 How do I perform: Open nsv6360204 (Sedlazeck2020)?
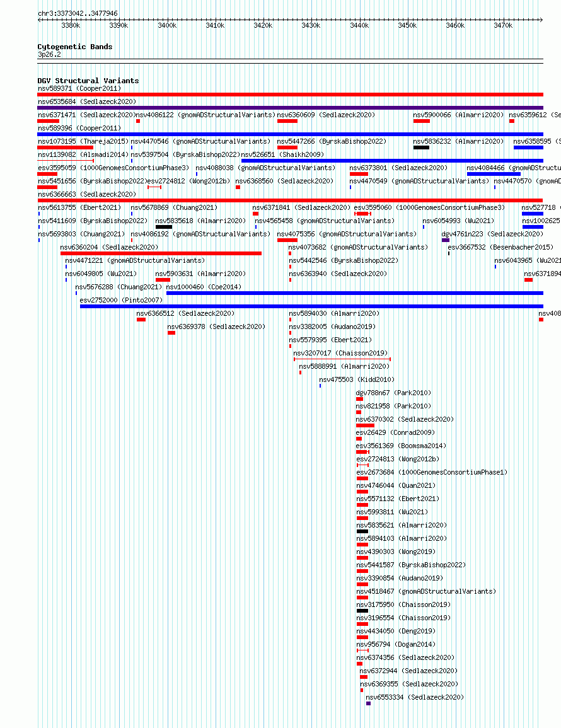[x=109, y=247]
